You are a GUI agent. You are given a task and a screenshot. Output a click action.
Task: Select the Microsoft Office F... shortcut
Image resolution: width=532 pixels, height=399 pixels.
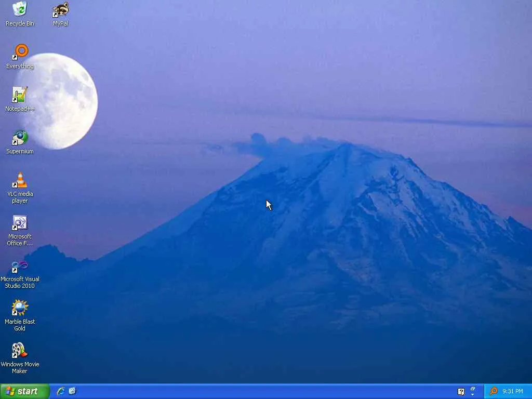click(20, 230)
